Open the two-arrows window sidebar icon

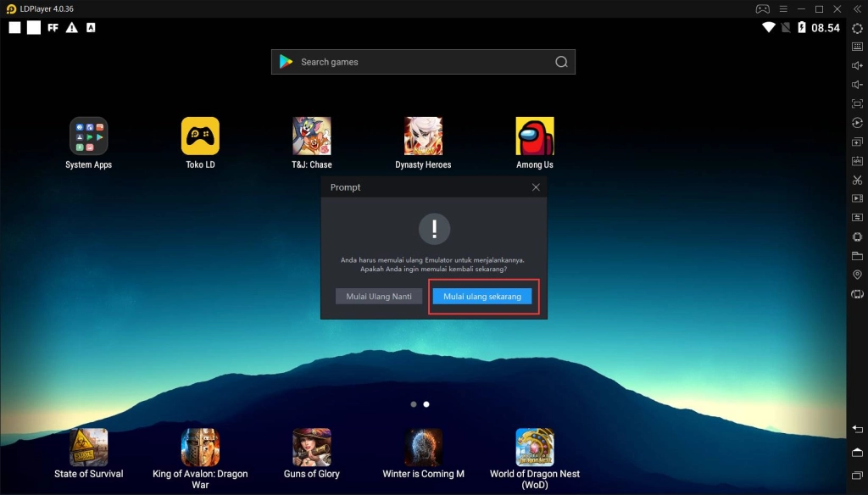click(857, 217)
